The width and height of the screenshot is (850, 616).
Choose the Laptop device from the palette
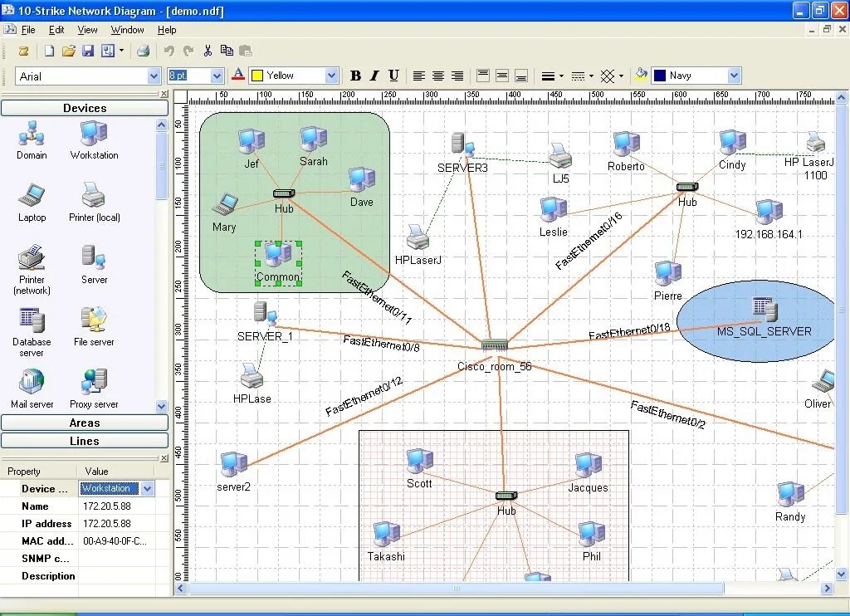(x=32, y=196)
